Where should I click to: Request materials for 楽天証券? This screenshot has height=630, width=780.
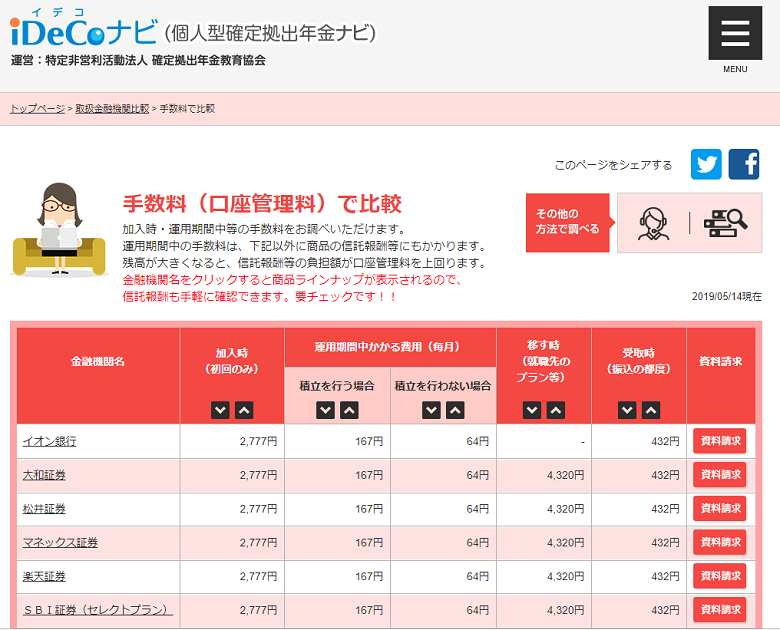pos(720,576)
